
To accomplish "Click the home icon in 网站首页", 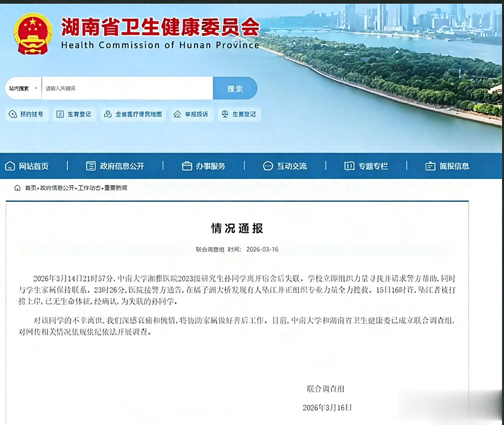I will point(10,166).
